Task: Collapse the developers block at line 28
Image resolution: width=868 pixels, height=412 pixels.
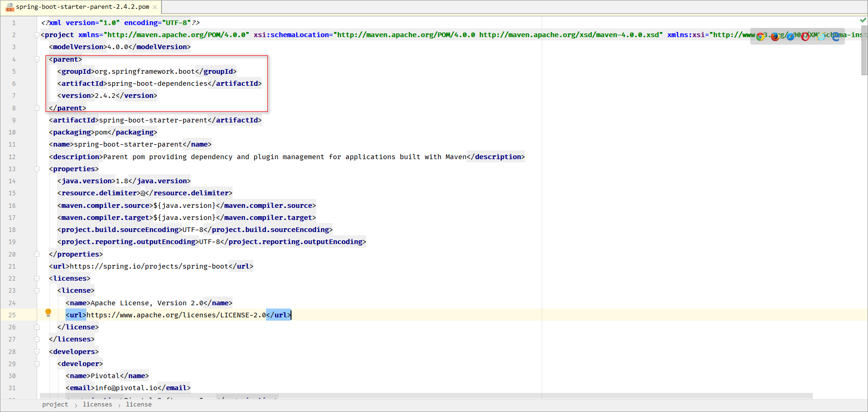Action: pos(37,352)
